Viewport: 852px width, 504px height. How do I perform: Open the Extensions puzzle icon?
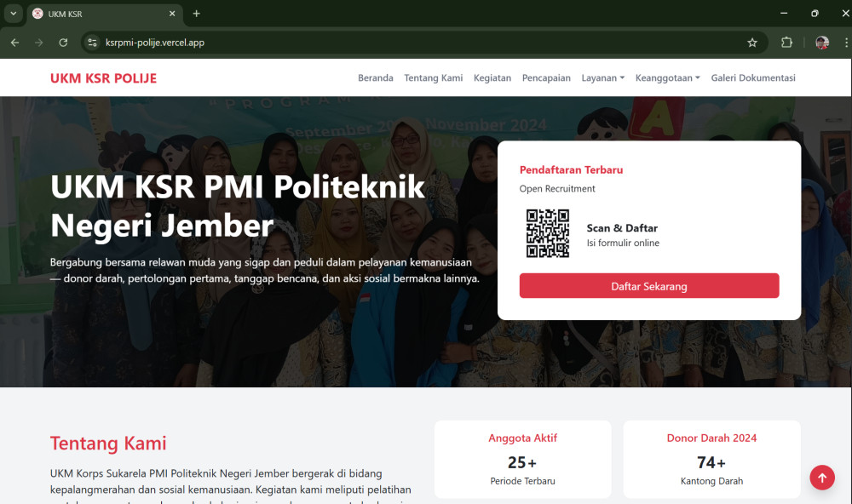click(x=786, y=43)
